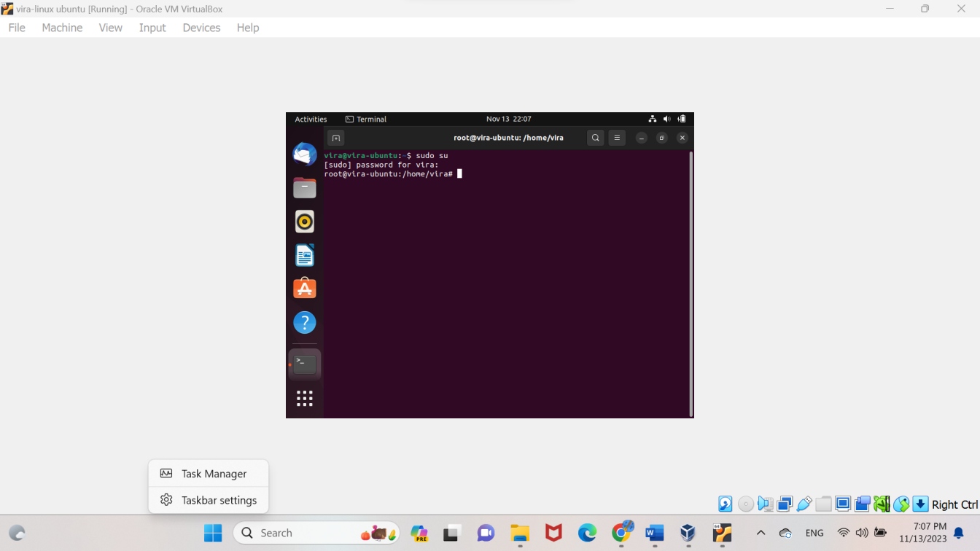980x551 pixels.
Task: Select the Terminal icon in the dock
Action: point(305,364)
